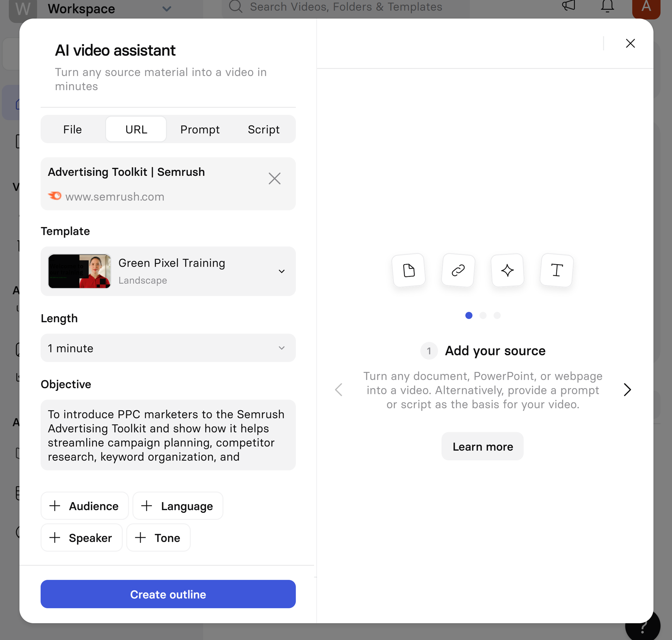Image resolution: width=672 pixels, height=640 pixels.
Task: Click the document file source icon
Action: (x=409, y=270)
